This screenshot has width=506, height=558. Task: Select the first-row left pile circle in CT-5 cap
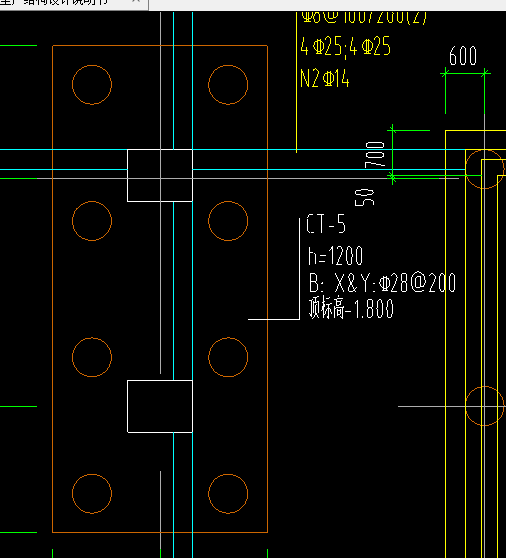click(x=92, y=85)
